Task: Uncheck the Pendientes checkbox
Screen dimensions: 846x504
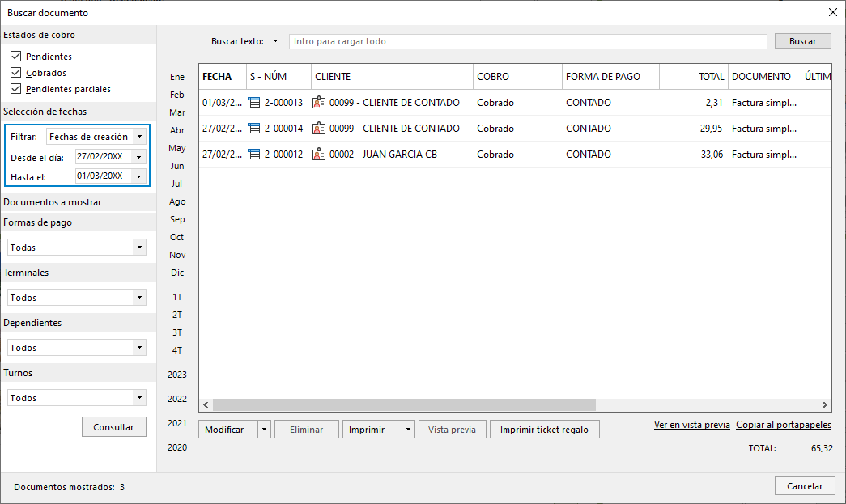Action: 15,56
